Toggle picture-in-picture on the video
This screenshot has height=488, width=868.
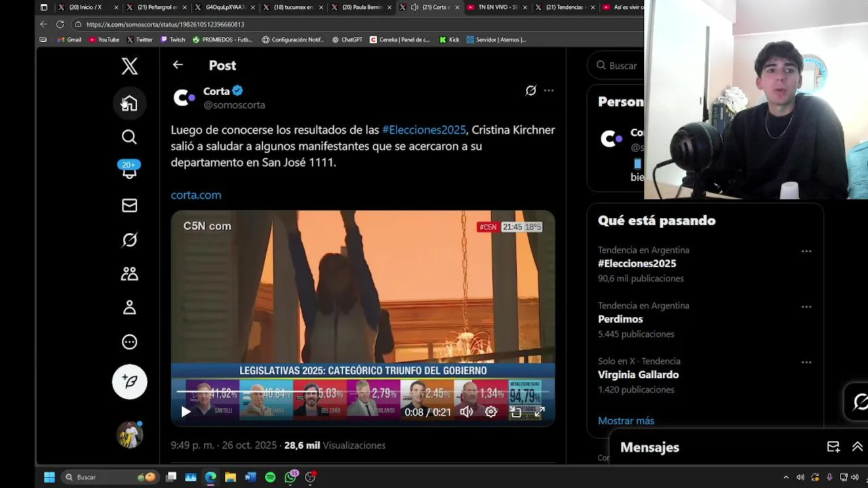[x=515, y=411]
